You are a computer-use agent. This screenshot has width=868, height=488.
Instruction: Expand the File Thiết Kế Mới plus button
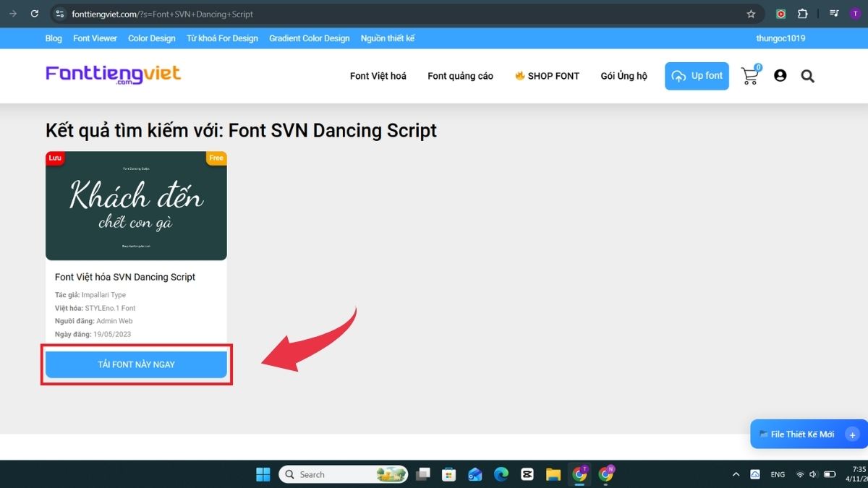(x=852, y=435)
